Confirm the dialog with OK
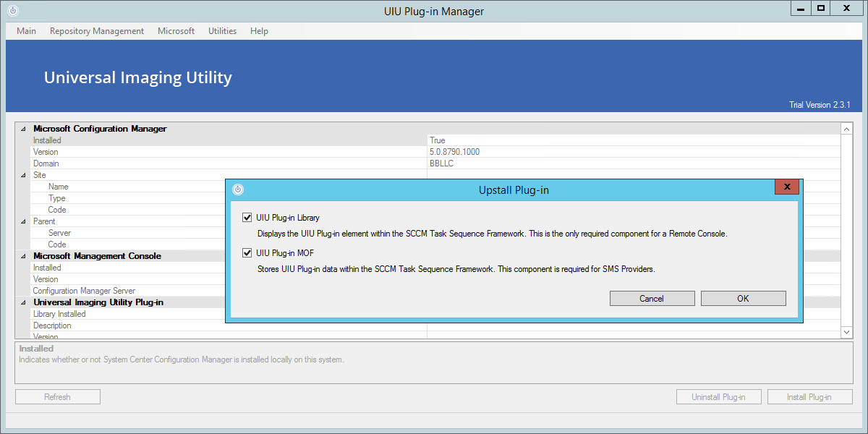868x434 pixels. pyautogui.click(x=743, y=298)
